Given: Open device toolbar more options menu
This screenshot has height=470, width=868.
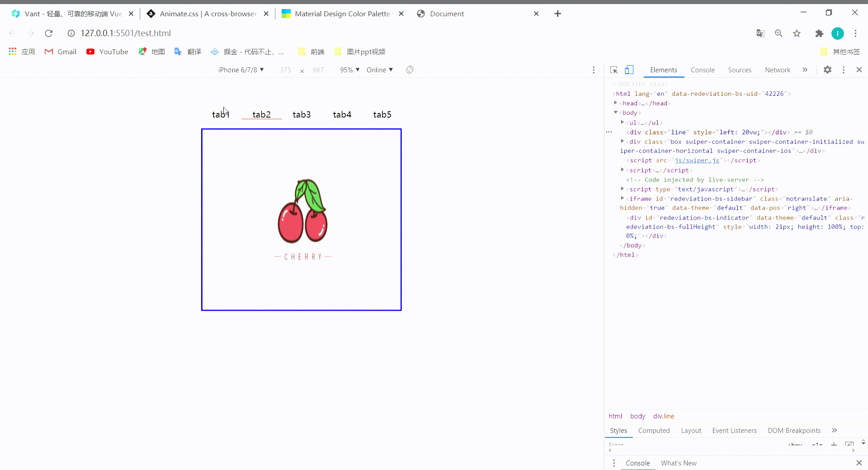Looking at the screenshot, I should (x=594, y=70).
